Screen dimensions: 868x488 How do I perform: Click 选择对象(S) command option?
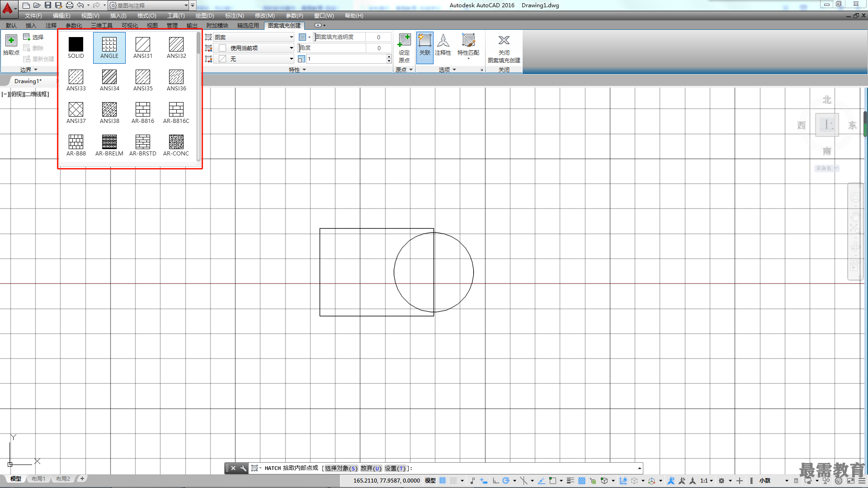pyautogui.click(x=341, y=468)
